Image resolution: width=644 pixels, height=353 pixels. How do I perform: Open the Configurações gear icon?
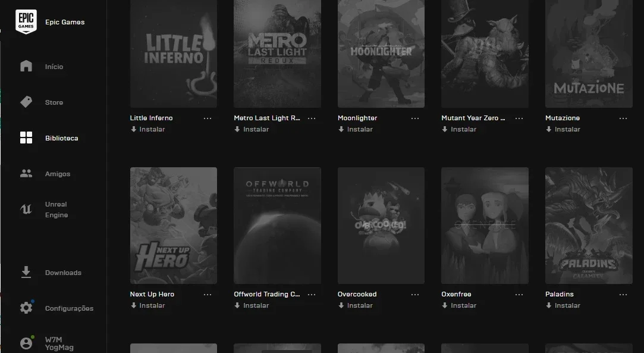(x=26, y=308)
